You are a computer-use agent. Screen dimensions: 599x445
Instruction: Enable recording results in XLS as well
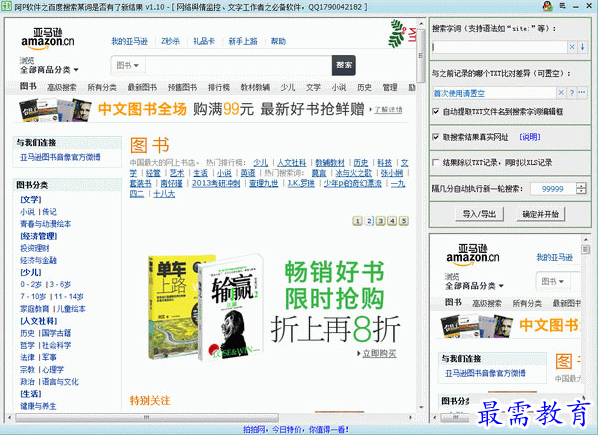435,162
